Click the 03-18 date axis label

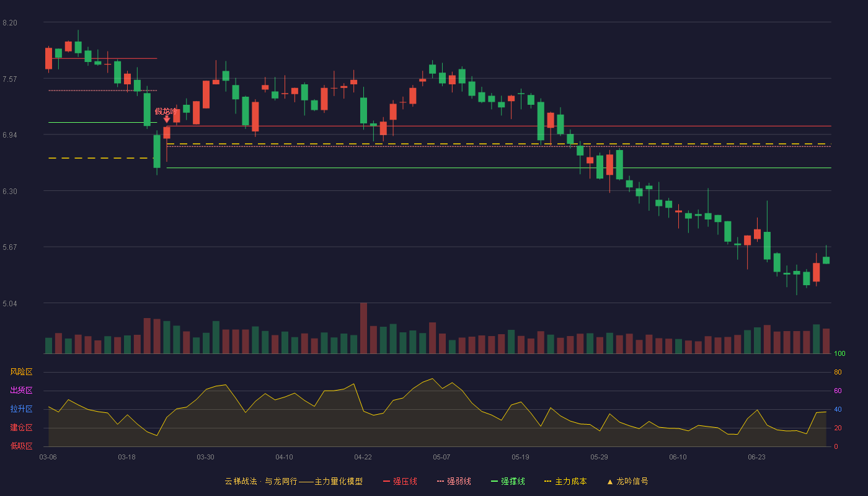click(126, 457)
